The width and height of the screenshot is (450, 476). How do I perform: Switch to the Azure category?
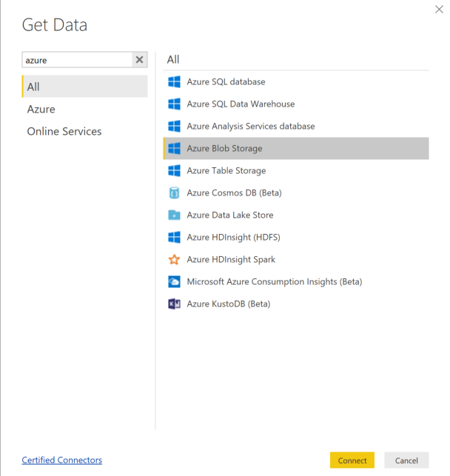tap(41, 109)
